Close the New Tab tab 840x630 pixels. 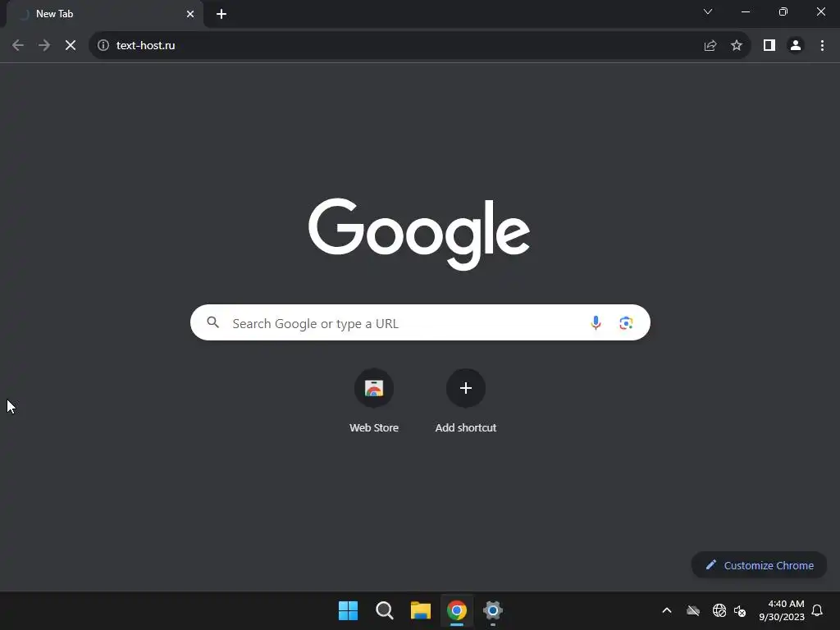190,14
